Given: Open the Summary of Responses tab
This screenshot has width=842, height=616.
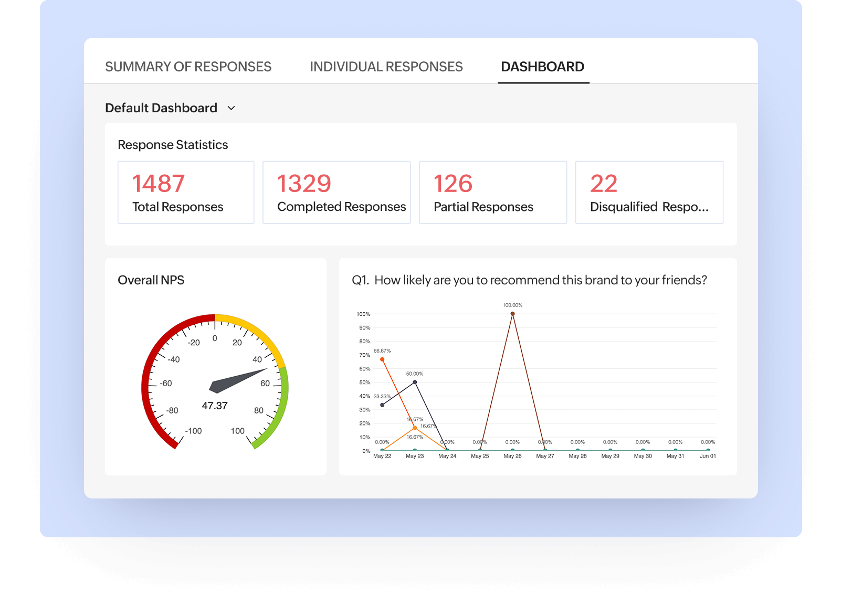Looking at the screenshot, I should (188, 67).
